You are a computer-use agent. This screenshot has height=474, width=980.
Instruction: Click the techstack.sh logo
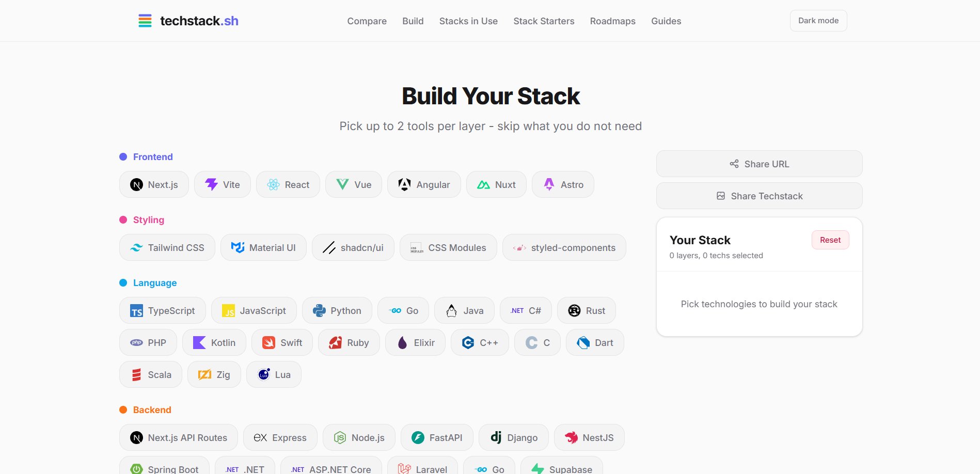188,21
